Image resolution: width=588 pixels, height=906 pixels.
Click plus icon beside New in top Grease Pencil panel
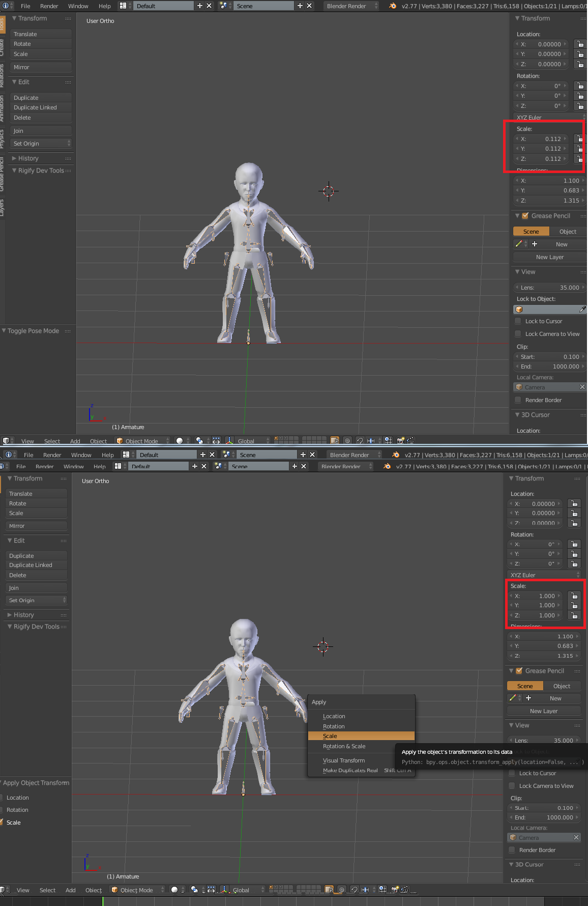535,244
